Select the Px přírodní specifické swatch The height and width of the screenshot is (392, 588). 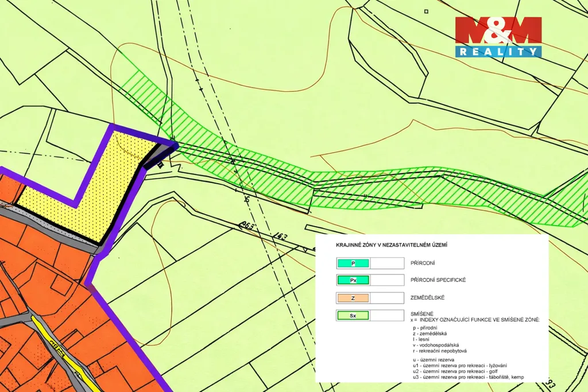coord(353,280)
